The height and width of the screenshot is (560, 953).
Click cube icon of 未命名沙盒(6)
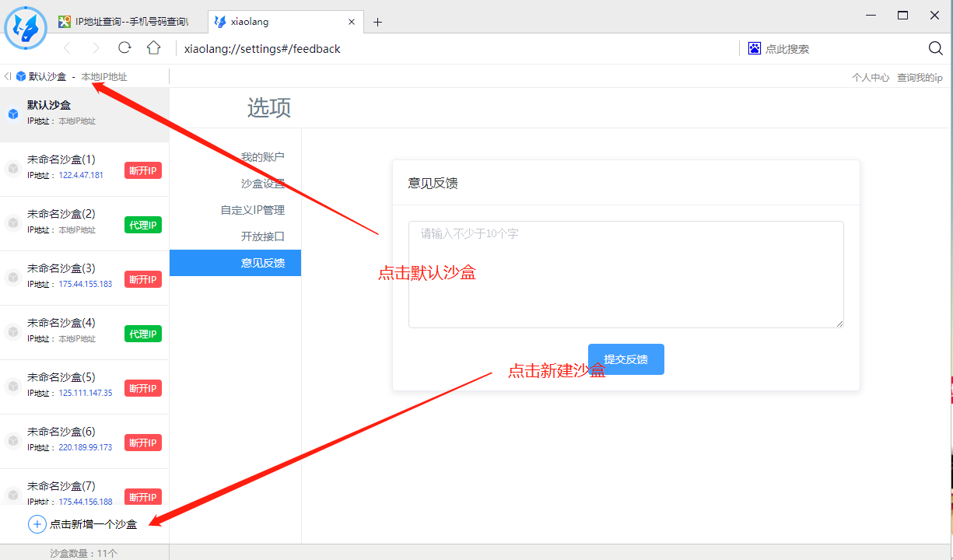pos(12,441)
